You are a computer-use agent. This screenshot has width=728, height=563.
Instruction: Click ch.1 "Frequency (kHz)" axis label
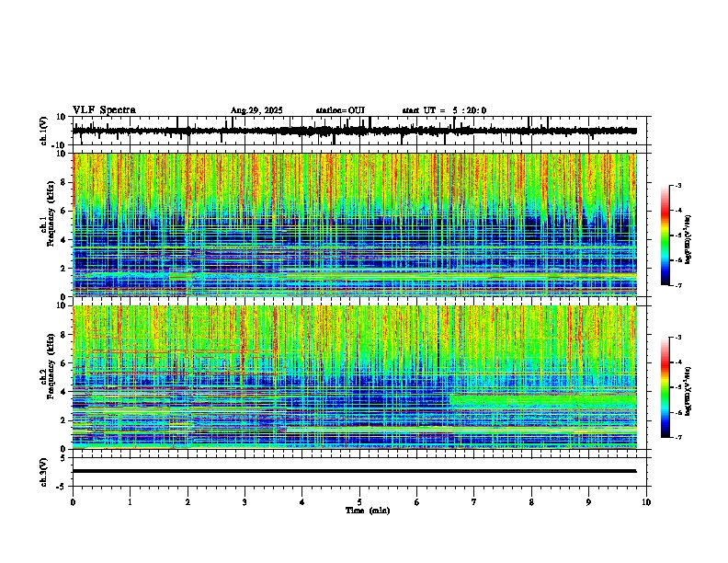click(x=50, y=213)
